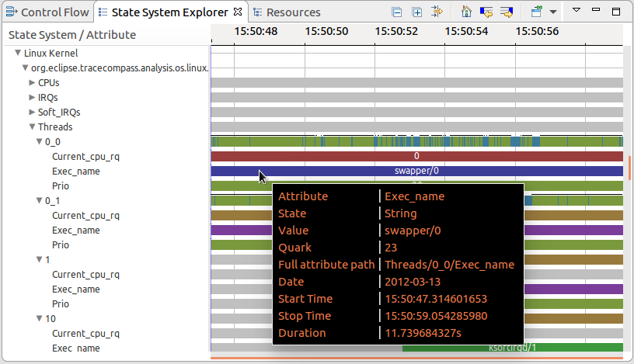Image resolution: width=634 pixels, height=364 pixels.
Task: Expand the CPUs tree node
Action: [x=33, y=83]
